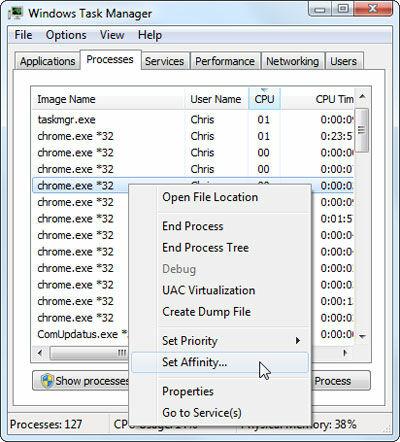The height and width of the screenshot is (442, 400).
Task: Sort by User Name column header
Action: click(217, 99)
